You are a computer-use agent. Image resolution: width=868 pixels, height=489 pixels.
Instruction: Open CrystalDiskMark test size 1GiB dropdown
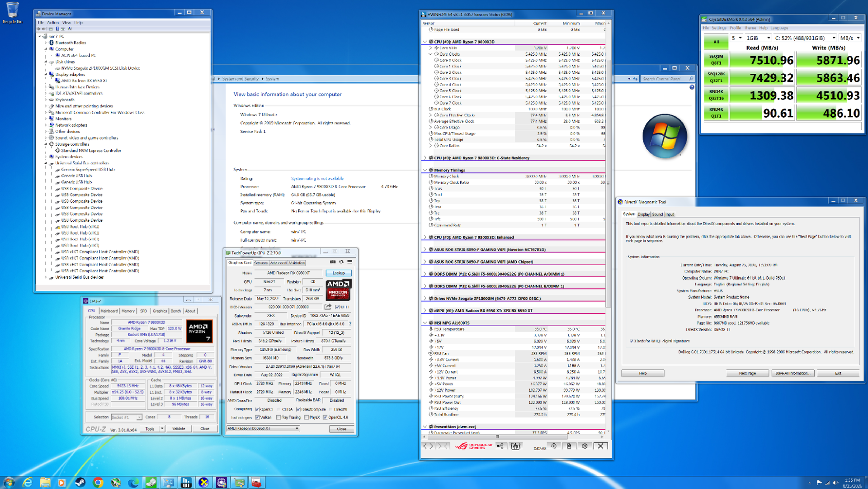point(758,38)
